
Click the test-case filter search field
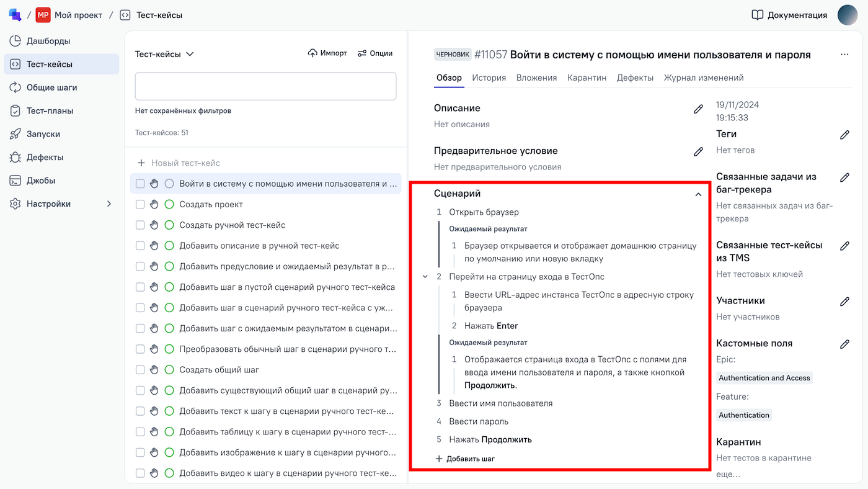tap(265, 86)
